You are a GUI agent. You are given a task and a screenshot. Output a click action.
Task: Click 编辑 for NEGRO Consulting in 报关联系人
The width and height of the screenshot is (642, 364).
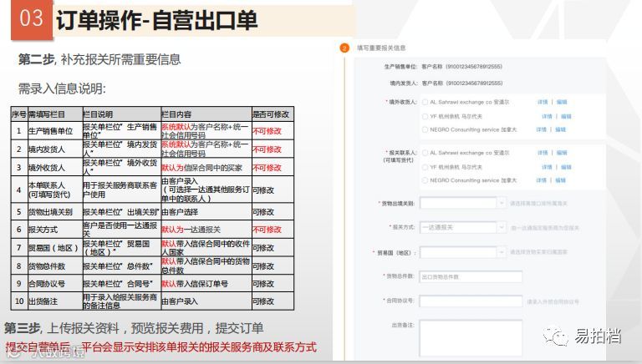pos(561,180)
